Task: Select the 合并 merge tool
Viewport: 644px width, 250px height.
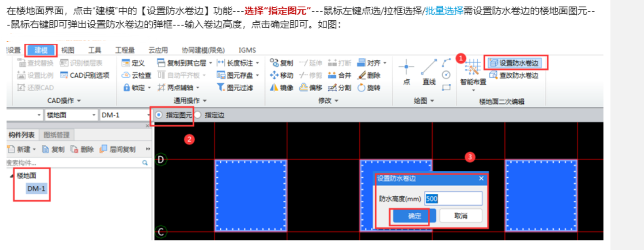Action: [339, 75]
